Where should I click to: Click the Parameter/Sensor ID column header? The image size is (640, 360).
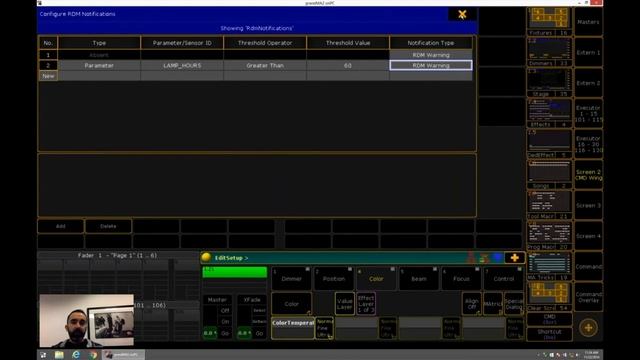tap(182, 43)
